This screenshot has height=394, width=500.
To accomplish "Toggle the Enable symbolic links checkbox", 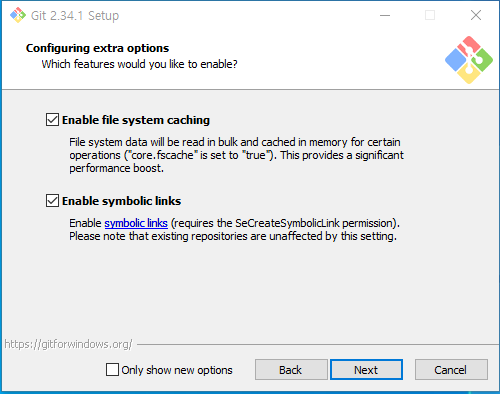I will click(x=52, y=201).
